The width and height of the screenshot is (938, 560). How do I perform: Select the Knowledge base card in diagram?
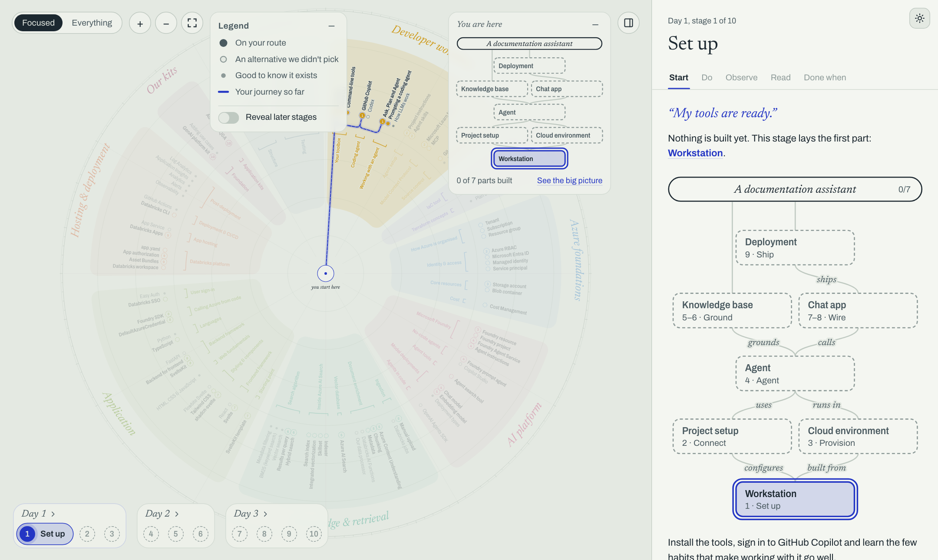(732, 311)
